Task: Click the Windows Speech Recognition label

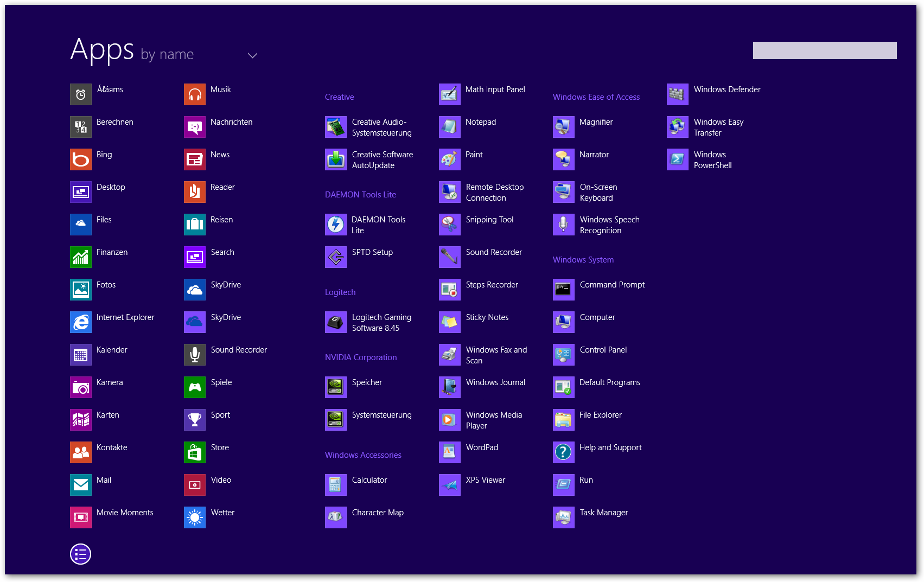Action: (610, 225)
